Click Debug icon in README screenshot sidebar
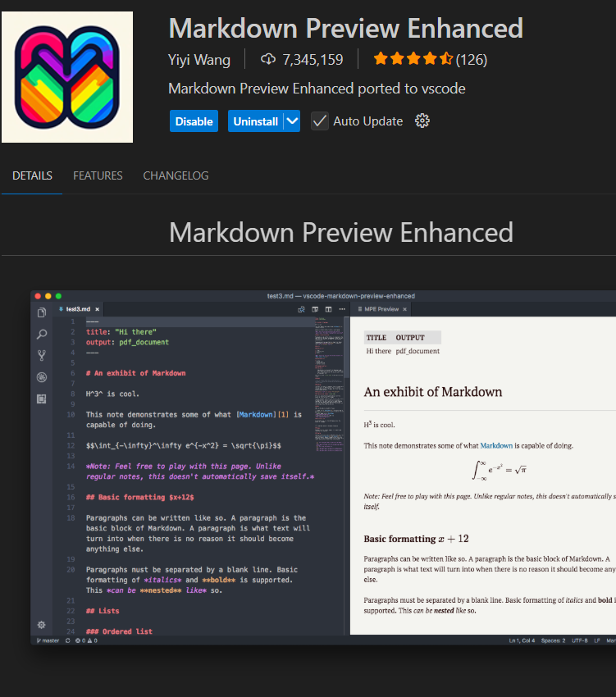The height and width of the screenshot is (697, 616). click(x=42, y=377)
